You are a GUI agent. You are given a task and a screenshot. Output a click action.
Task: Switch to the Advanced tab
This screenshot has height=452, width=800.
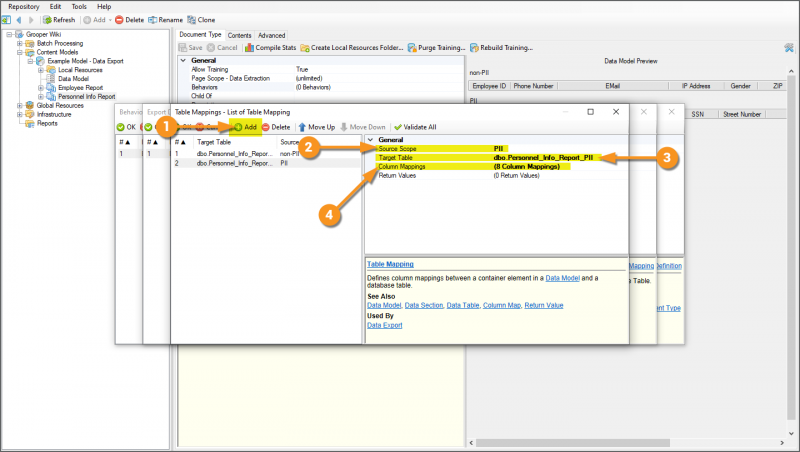click(271, 35)
